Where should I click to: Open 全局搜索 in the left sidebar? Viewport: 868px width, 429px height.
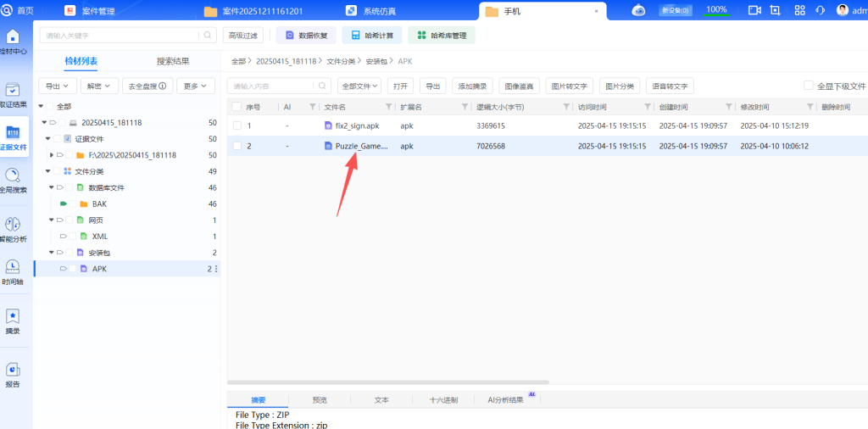[13, 179]
